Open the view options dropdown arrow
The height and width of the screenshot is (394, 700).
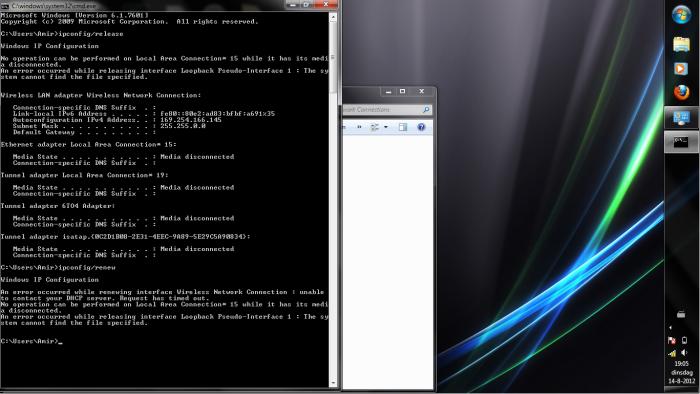[386, 127]
